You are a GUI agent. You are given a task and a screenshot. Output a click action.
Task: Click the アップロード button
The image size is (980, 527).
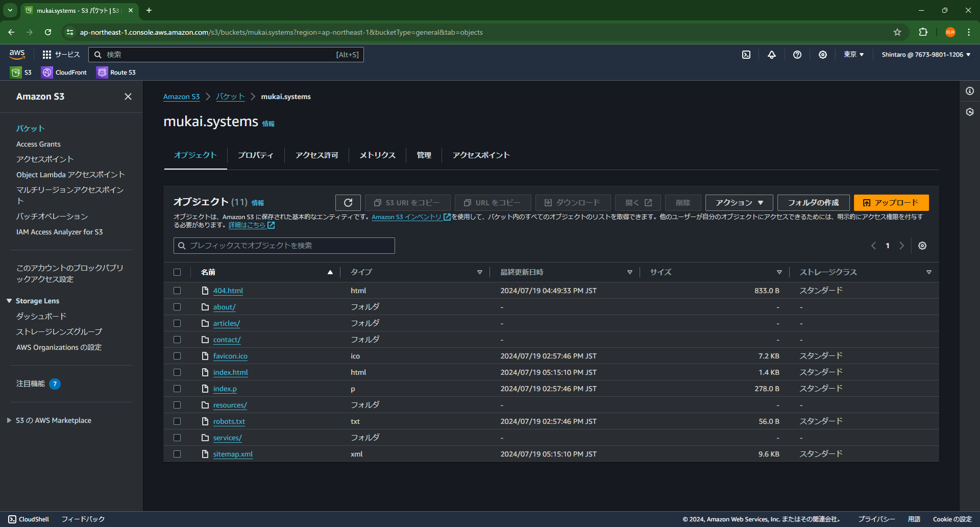[891, 203]
